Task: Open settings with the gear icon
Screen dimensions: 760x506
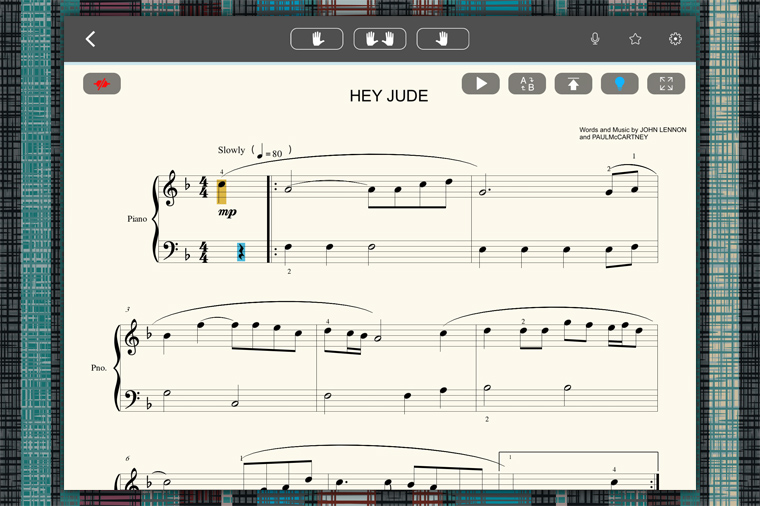Action: tap(675, 39)
